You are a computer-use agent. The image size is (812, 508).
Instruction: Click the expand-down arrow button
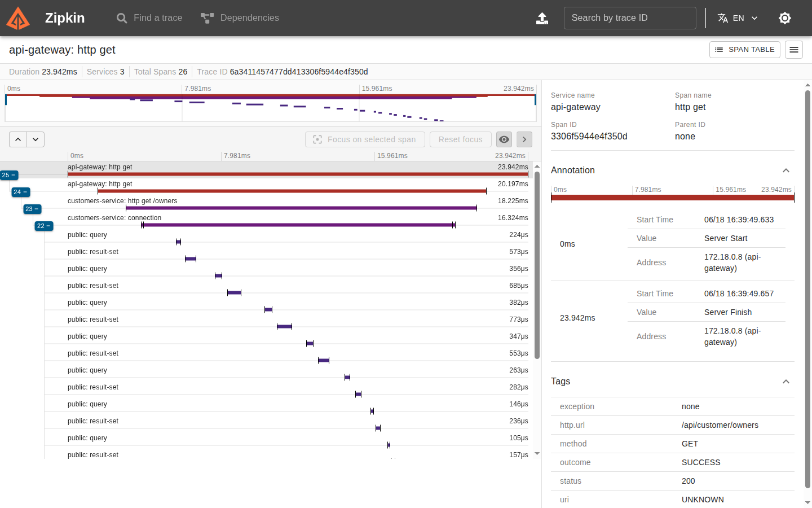tap(36, 139)
